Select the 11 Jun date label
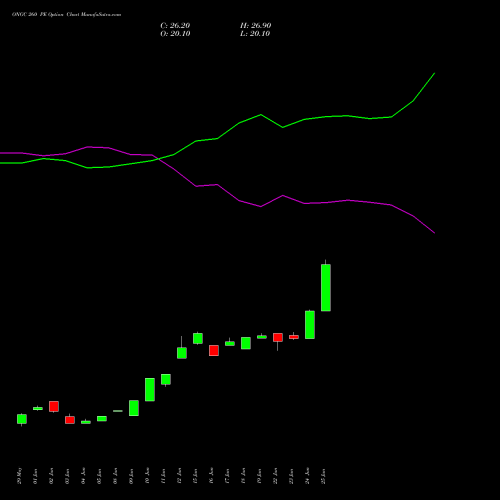 click(x=164, y=476)
